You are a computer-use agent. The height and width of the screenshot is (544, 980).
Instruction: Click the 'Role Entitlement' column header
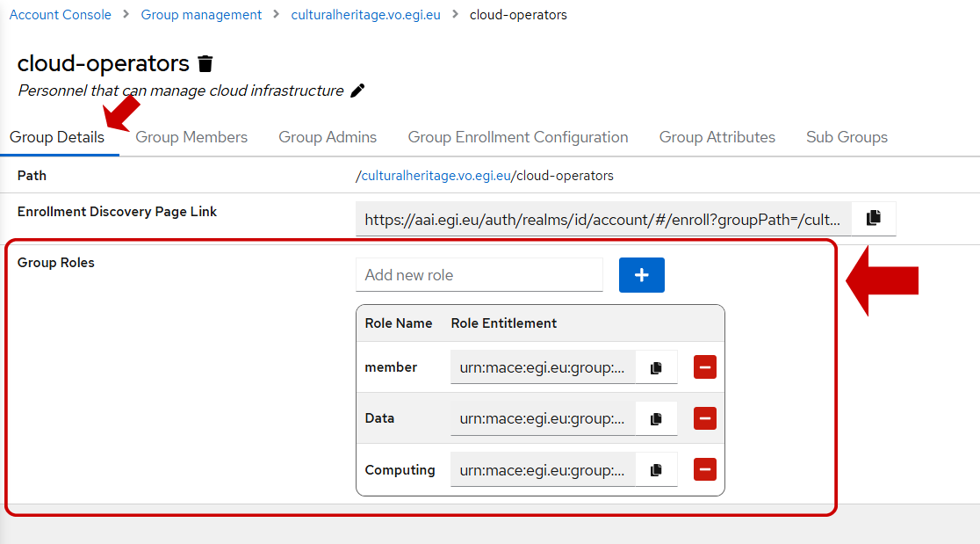click(504, 323)
